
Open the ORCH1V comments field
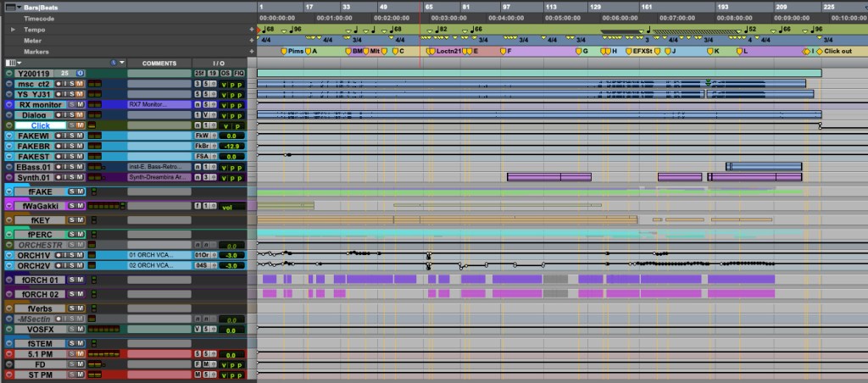(x=159, y=254)
